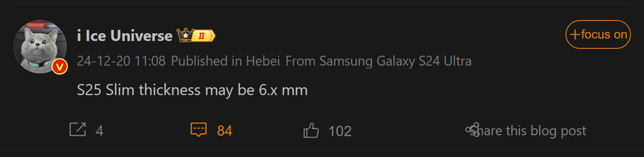Screen dimensions: 644x157
Task: Open the i Ice Universe profile name
Action: [125, 36]
